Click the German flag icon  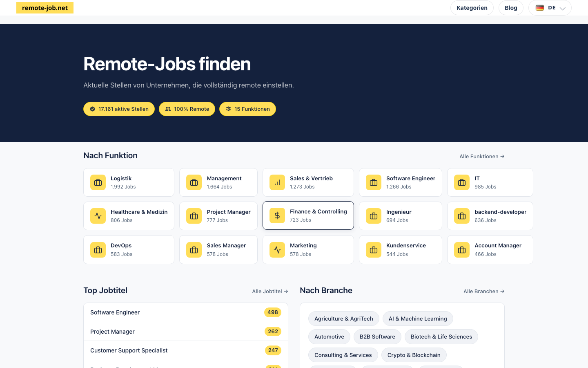tap(540, 8)
